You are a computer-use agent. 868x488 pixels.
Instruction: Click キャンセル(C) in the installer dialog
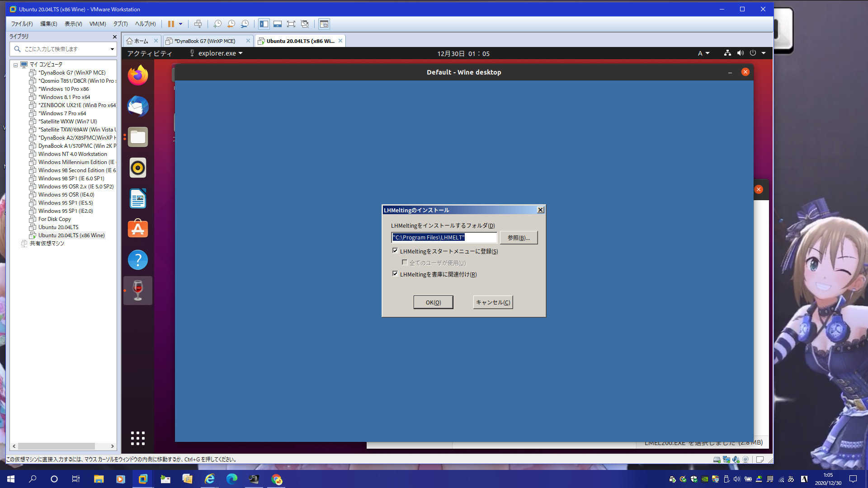tap(493, 302)
